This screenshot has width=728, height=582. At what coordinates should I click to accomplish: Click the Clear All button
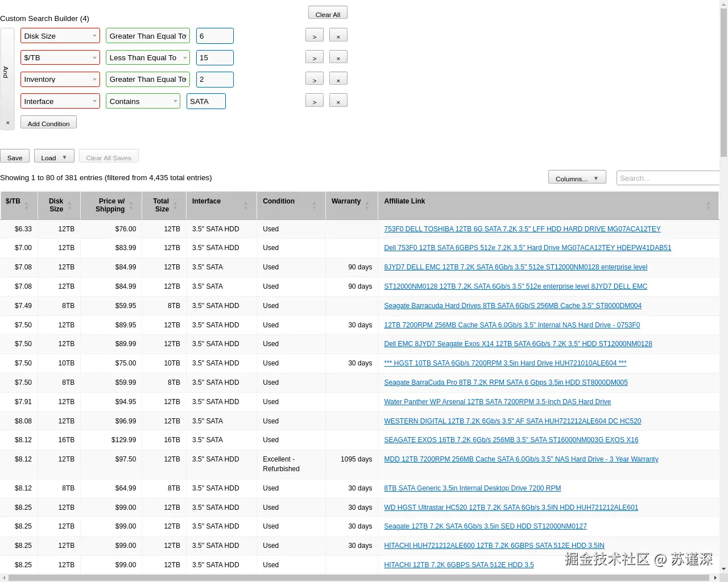coord(328,12)
